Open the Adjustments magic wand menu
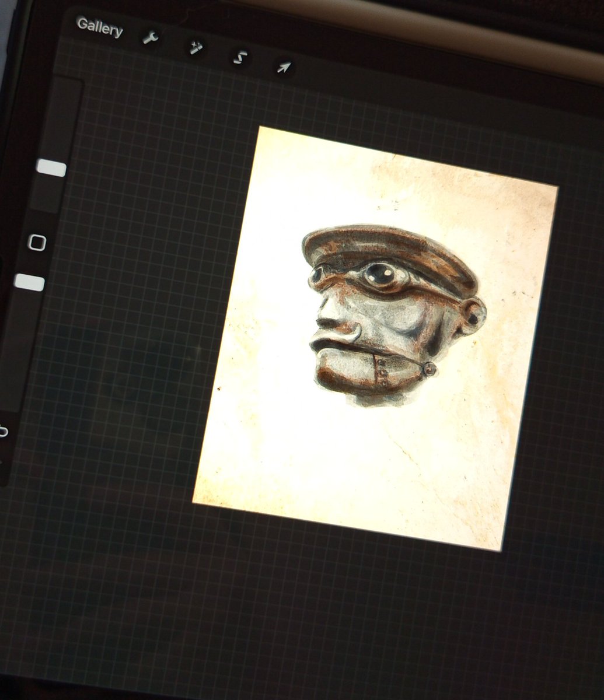604x700 pixels. coord(195,48)
